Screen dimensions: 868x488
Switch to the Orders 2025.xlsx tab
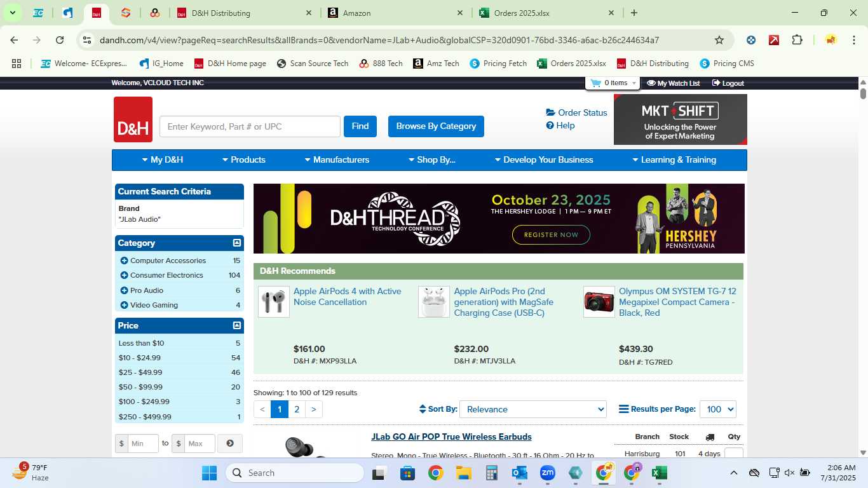click(x=545, y=13)
